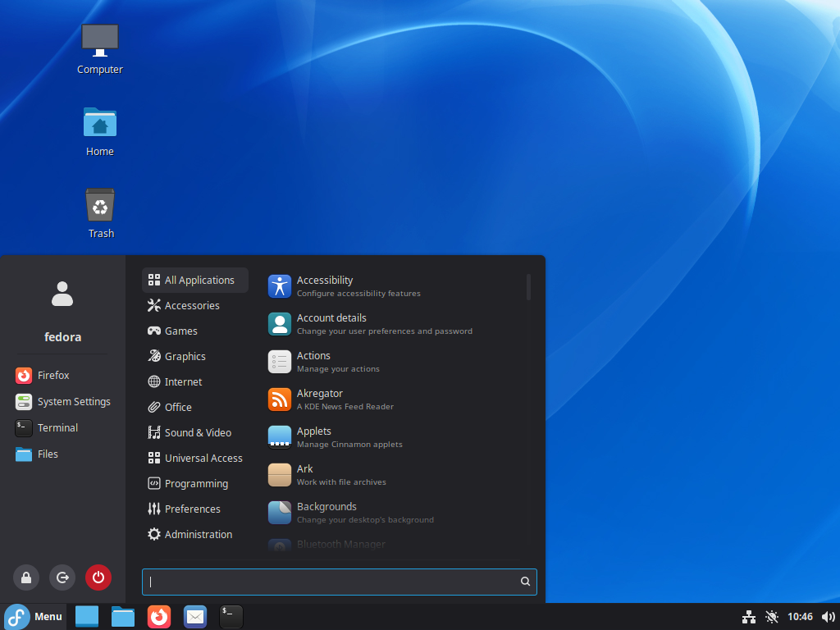Launch Firefox from the taskbar
840x630 pixels.
click(159, 617)
